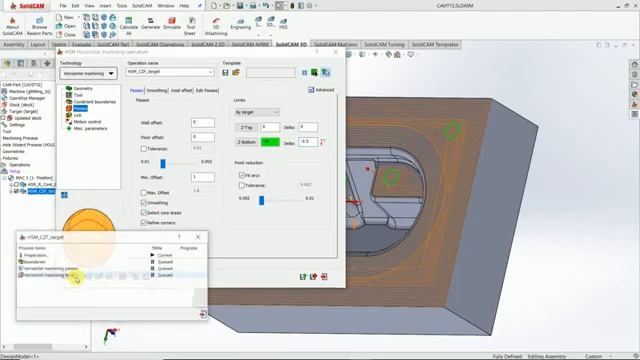Open the Tools menu

pos(122,6)
